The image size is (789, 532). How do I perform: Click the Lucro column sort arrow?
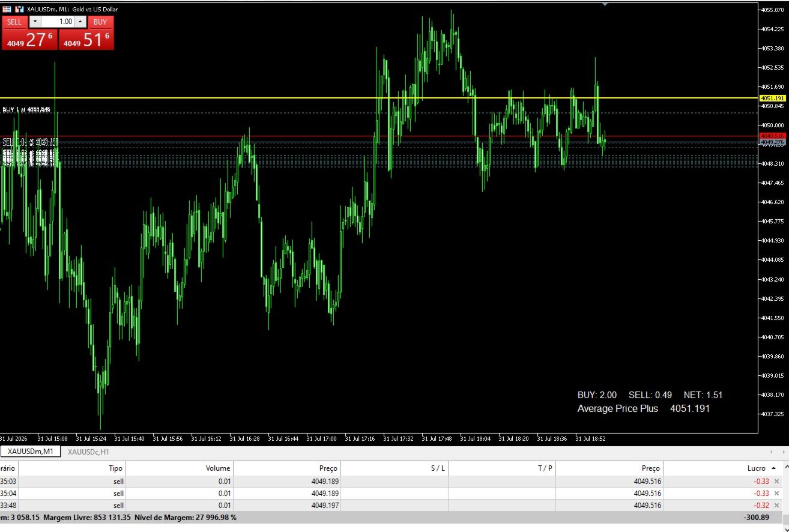coord(773,468)
